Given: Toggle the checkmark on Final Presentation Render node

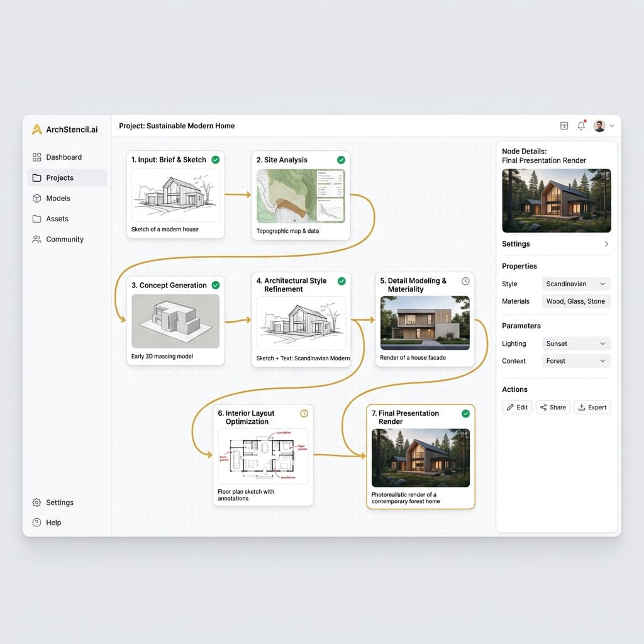Looking at the screenshot, I should pos(465,413).
